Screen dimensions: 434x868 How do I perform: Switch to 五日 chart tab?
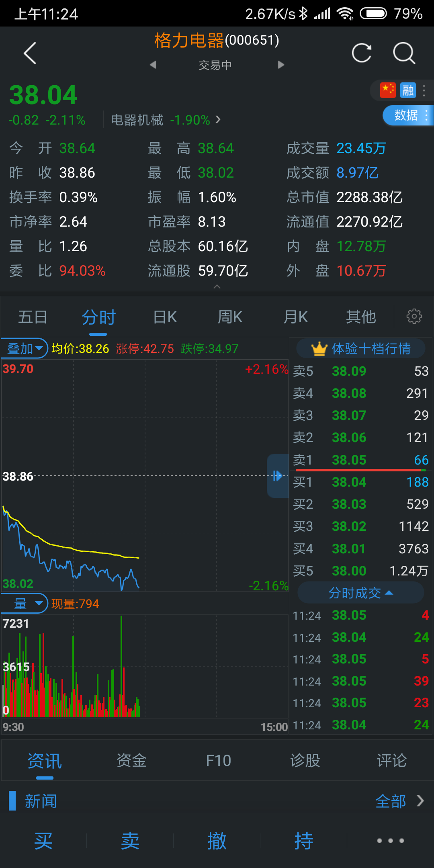(x=33, y=317)
